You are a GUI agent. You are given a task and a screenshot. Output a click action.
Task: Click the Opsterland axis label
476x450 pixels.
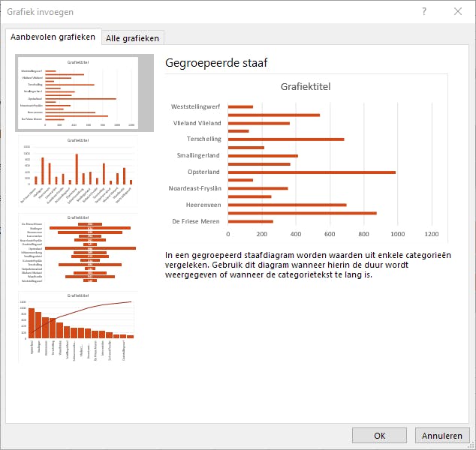[203, 172]
